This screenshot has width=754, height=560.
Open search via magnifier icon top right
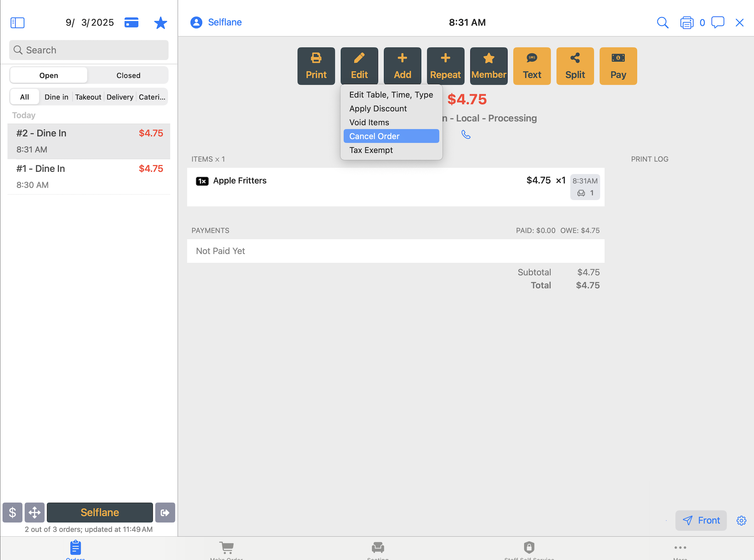tap(662, 23)
